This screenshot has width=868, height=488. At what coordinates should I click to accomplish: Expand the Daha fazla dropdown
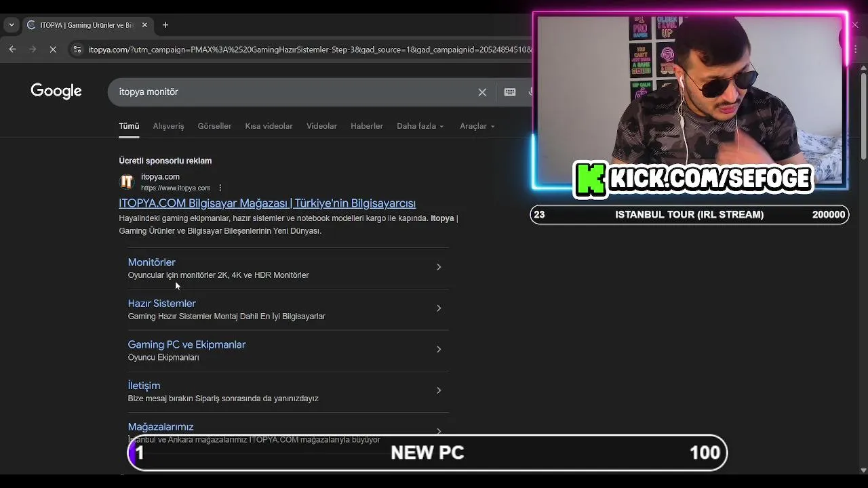click(420, 126)
